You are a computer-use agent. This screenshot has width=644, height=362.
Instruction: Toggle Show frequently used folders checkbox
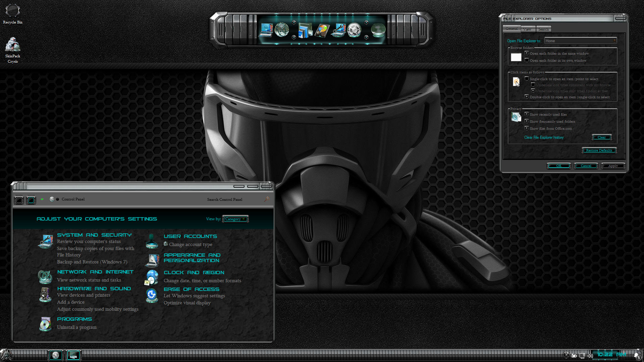click(x=527, y=121)
